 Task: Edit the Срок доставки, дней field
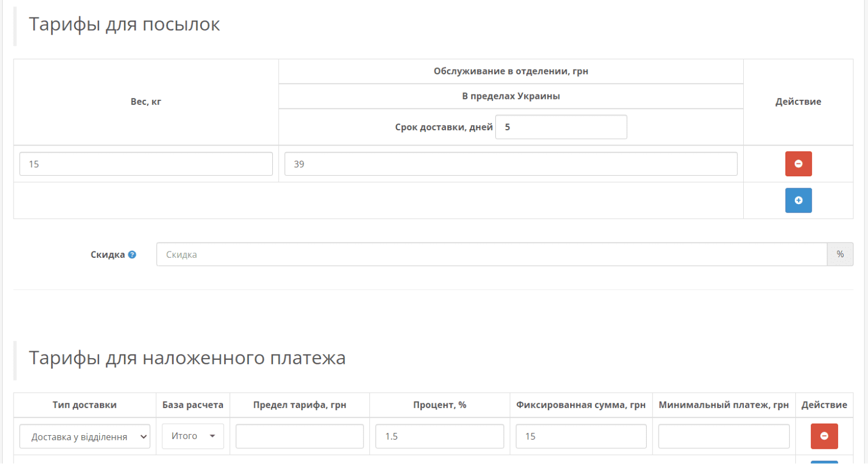click(561, 127)
